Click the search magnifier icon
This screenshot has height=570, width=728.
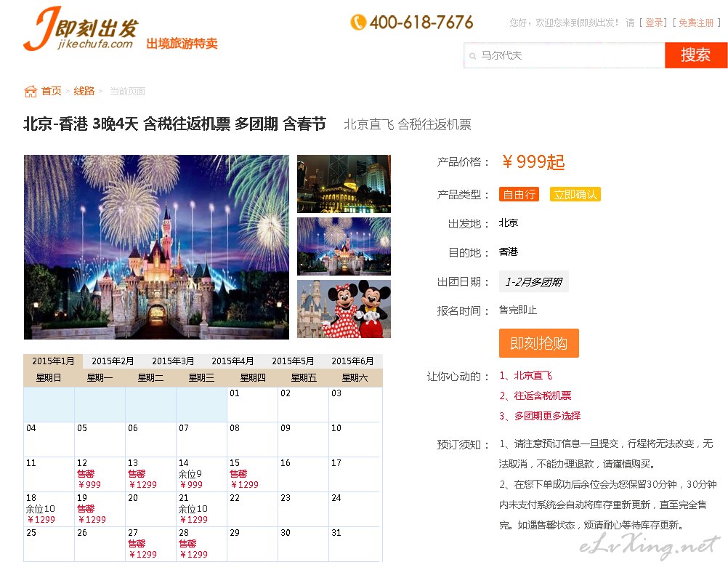(x=473, y=56)
